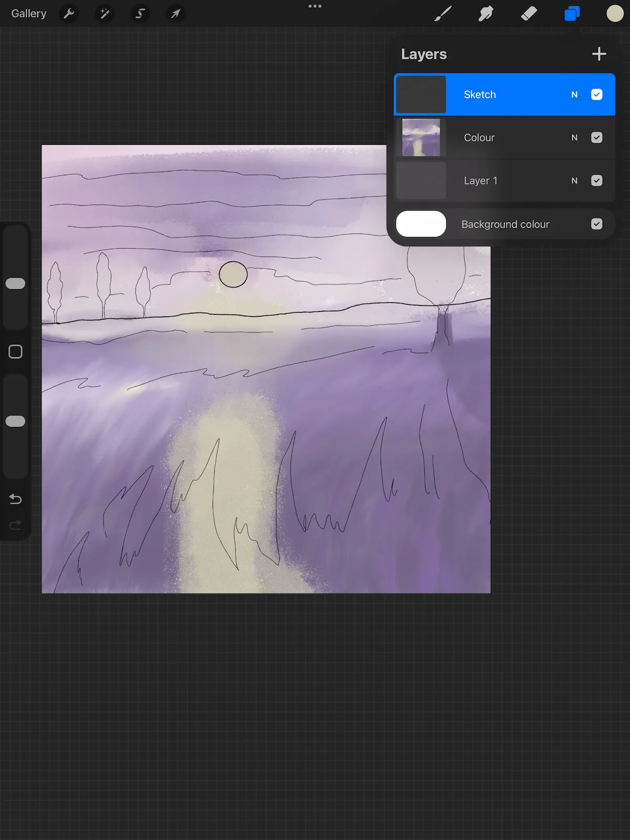Activate the Transform arrow tool
Screen dimensions: 630x840
click(175, 14)
